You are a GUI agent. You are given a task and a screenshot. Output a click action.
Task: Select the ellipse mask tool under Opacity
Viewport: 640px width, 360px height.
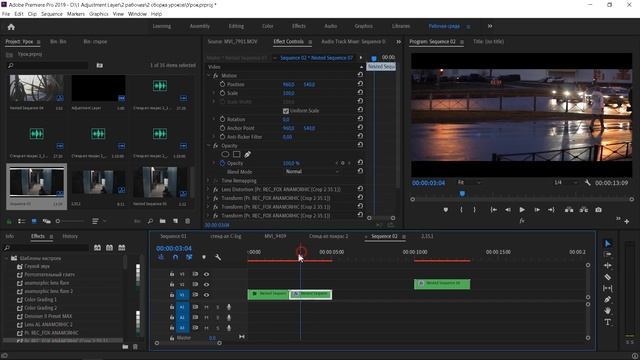tap(225, 154)
